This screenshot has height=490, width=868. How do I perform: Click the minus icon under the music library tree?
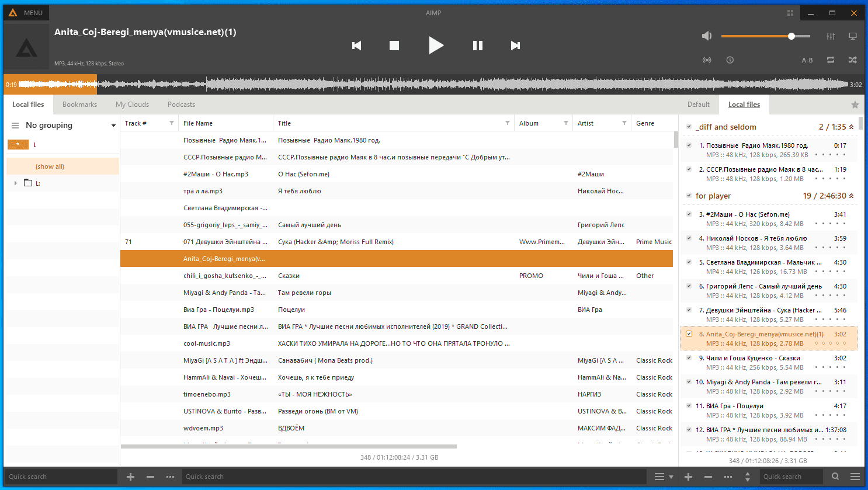coord(150,477)
